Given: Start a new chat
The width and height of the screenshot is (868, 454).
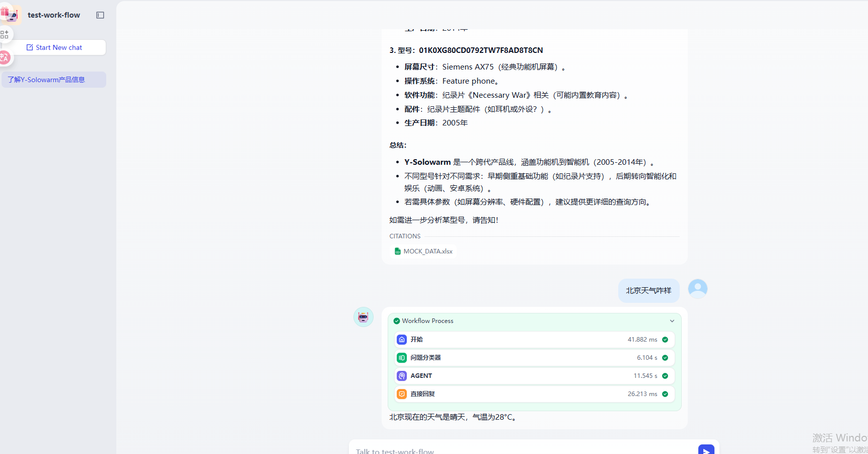Looking at the screenshot, I should pyautogui.click(x=54, y=47).
